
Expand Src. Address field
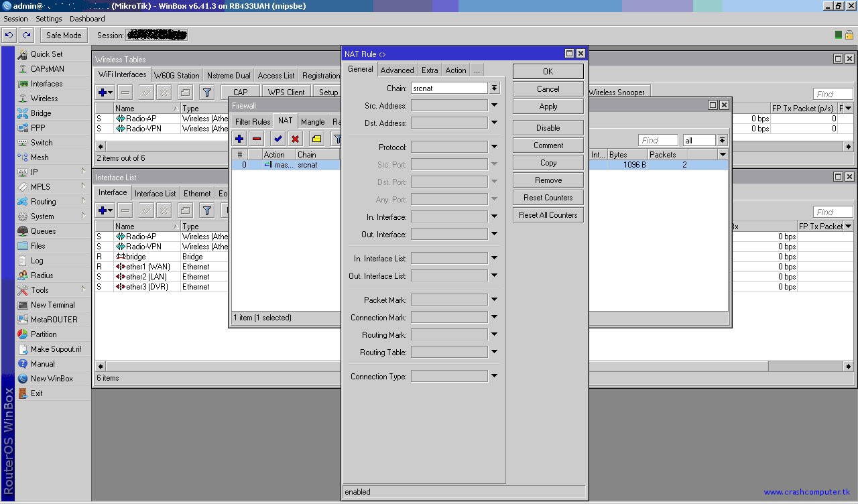coord(494,105)
